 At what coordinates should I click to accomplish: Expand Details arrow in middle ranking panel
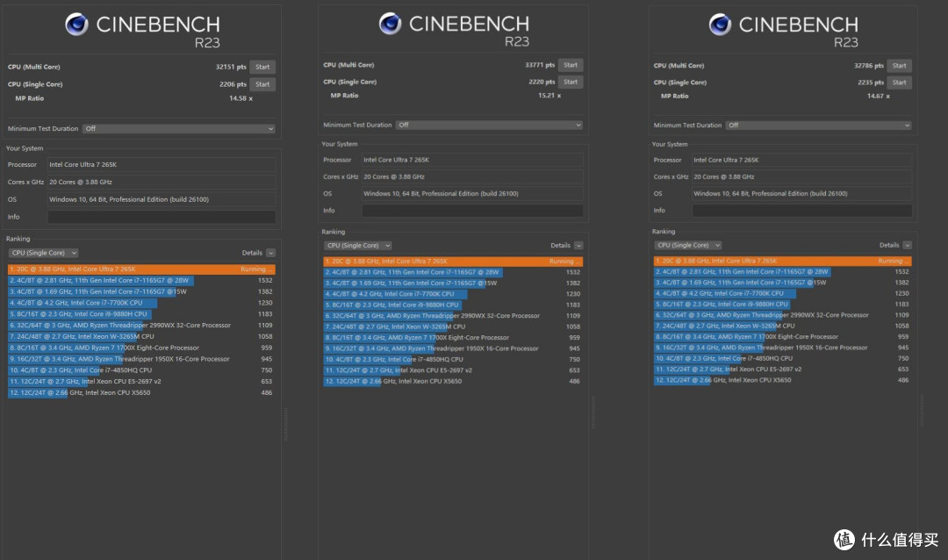point(578,246)
